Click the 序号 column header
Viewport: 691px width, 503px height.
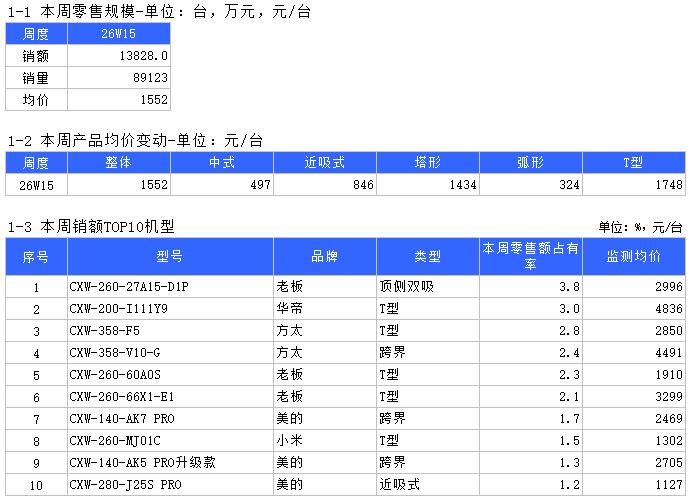(x=36, y=257)
